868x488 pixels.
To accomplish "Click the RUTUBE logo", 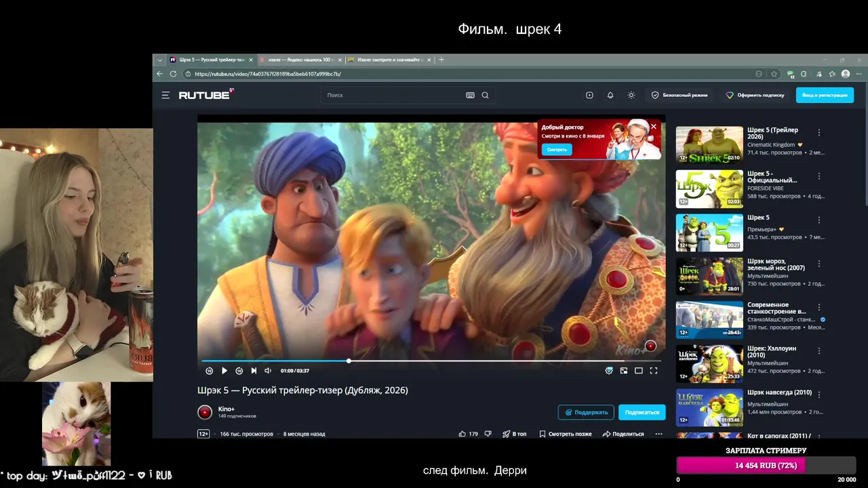I will tap(206, 95).
